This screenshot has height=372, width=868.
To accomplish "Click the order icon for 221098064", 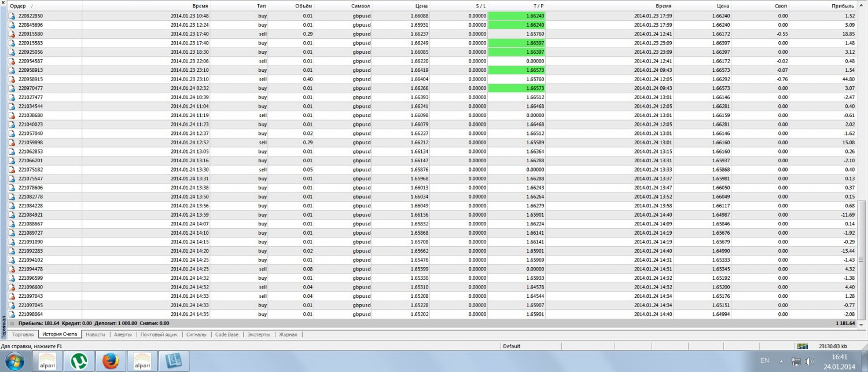I will click(x=12, y=314).
